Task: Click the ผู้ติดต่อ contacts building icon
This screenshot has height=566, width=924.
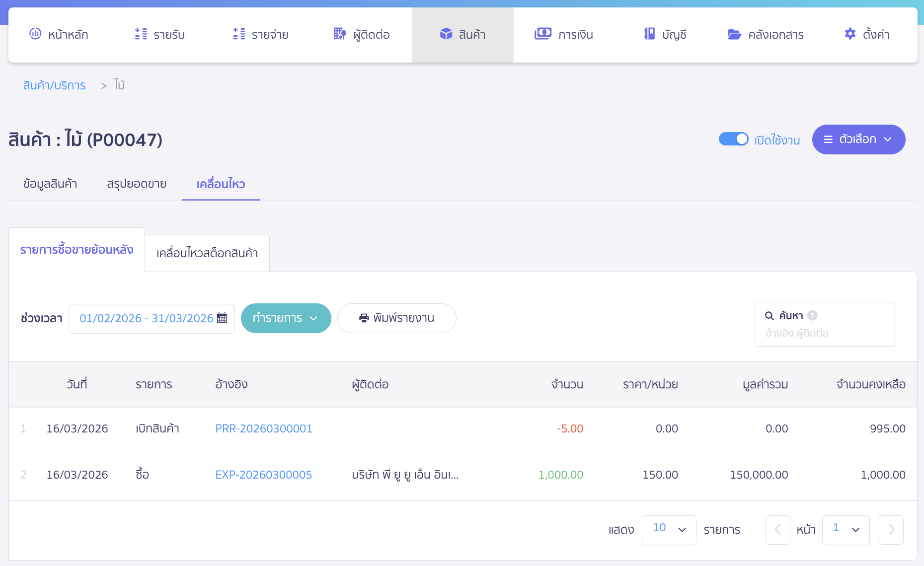Action: pyautogui.click(x=340, y=34)
